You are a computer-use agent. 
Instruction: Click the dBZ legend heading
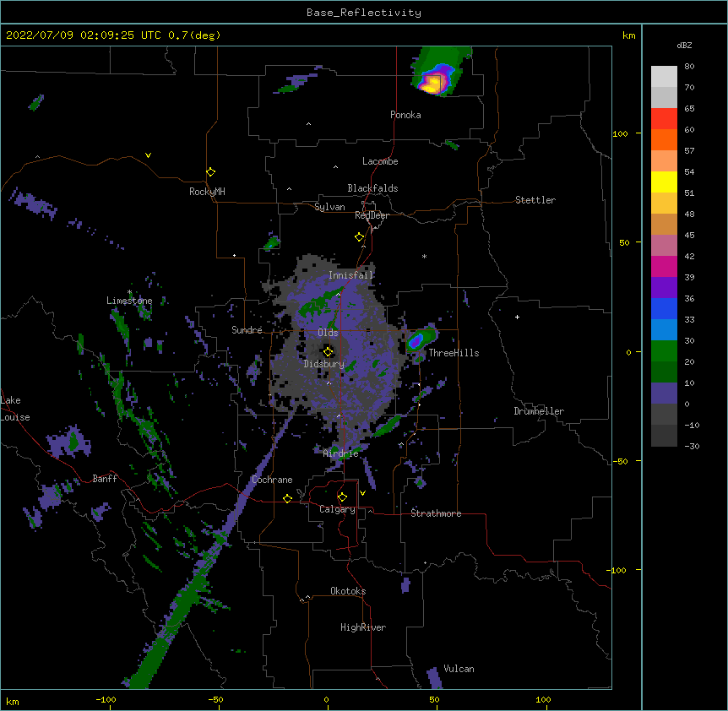pos(684,46)
